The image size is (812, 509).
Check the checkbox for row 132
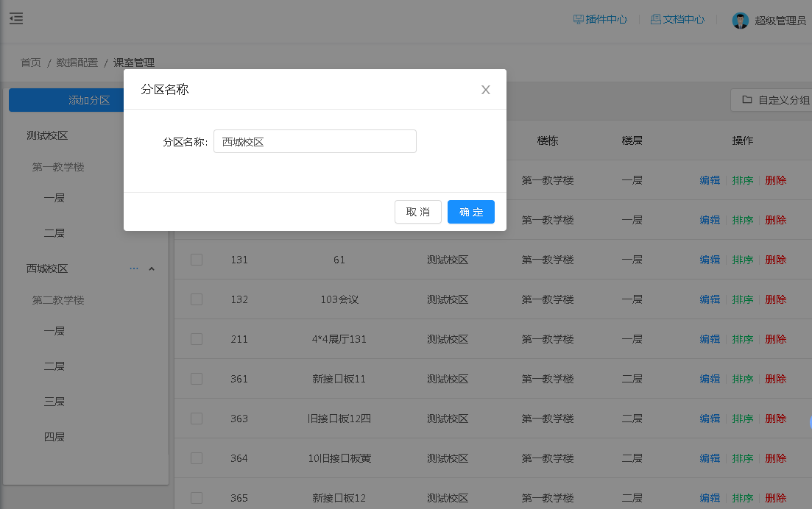[x=197, y=299]
